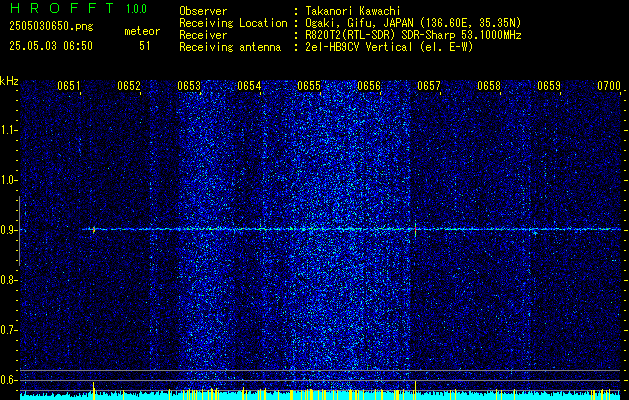
Task: Click the 0657 time marker
Action: [429, 86]
